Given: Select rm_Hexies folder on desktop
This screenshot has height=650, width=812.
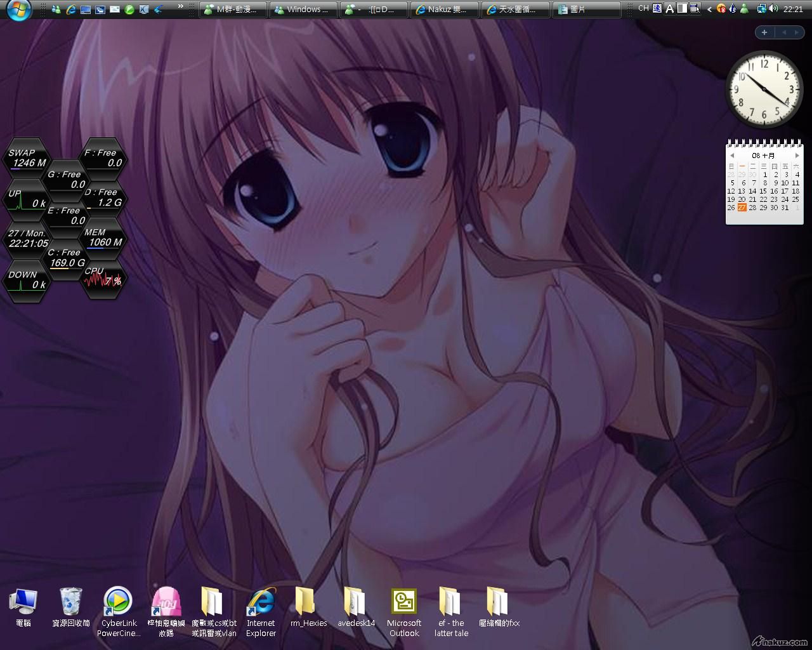Looking at the screenshot, I should click(308, 608).
